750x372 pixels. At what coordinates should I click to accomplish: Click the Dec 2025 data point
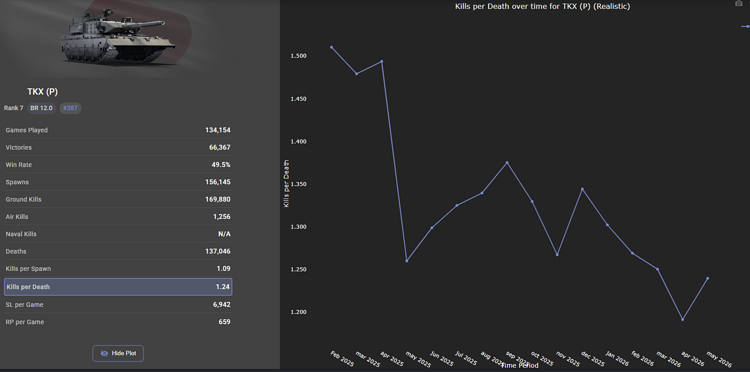point(582,189)
